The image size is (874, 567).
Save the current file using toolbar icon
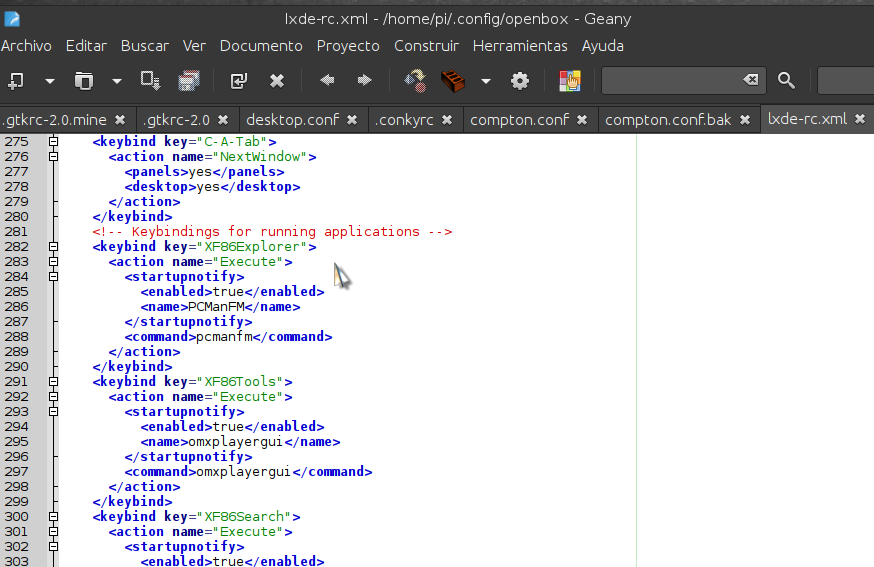click(150, 81)
